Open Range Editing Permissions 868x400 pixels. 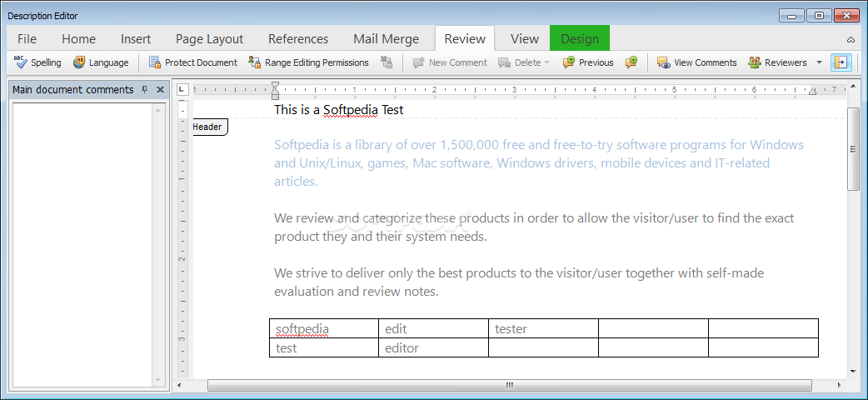(x=308, y=62)
